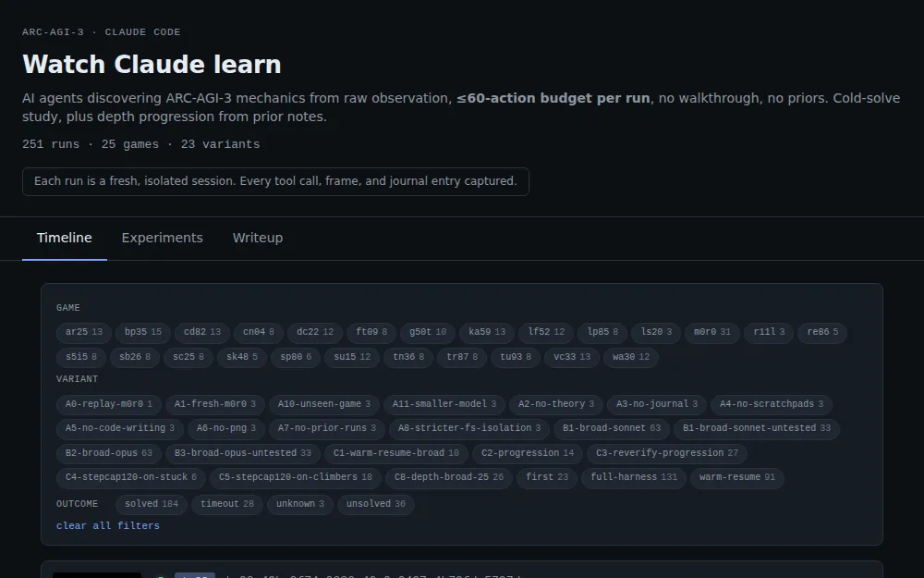Select the C4-stepcap120-on-stuck variant chip
The image size is (924, 578).
click(131, 478)
